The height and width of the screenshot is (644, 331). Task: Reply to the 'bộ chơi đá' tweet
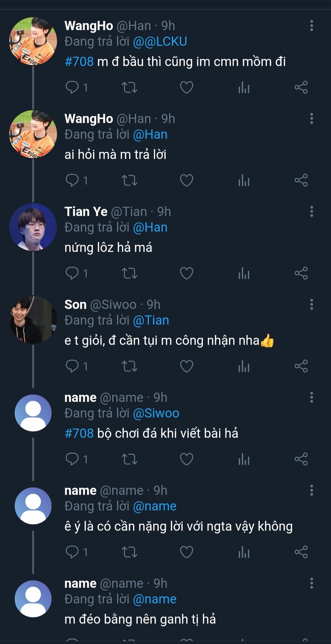click(72, 459)
